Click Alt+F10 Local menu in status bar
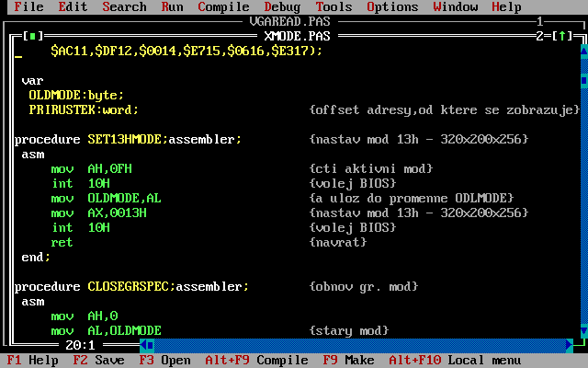 point(455,361)
